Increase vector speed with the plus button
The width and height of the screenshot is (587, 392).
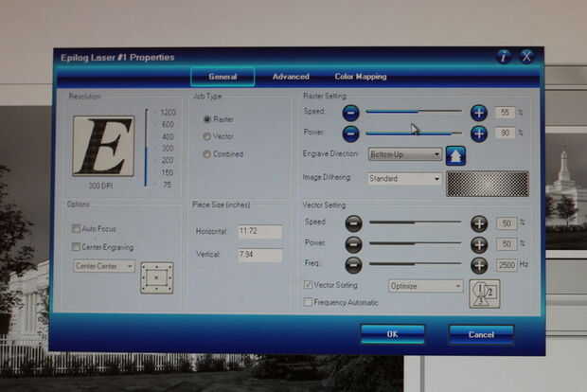point(479,223)
